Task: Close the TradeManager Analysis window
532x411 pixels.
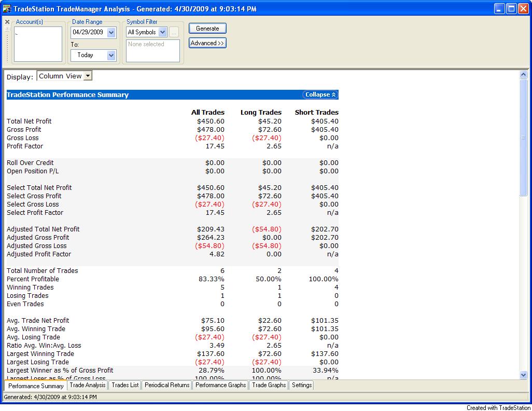Action: point(523,8)
